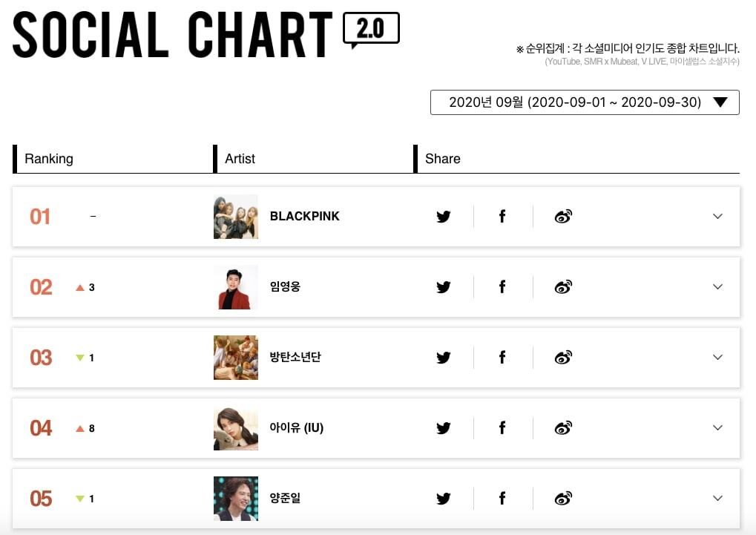Share BLACKPINK ranking on Facebook
The image size is (756, 535).
coord(502,217)
